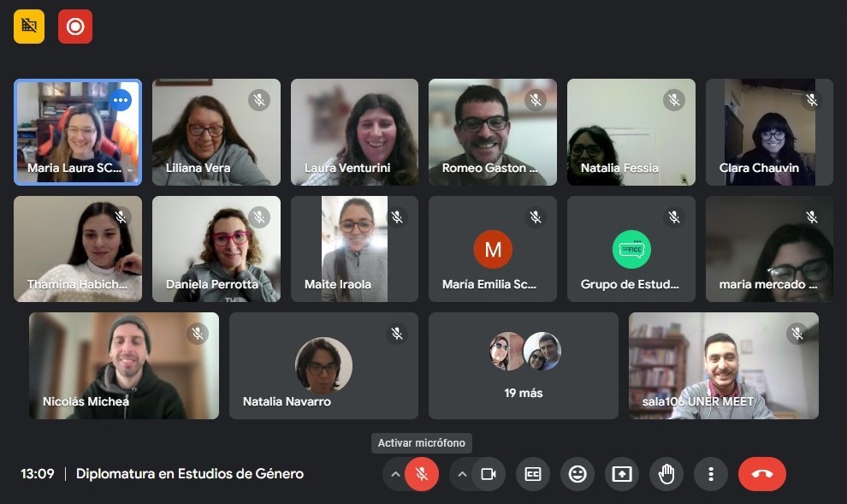Expand audio settings arrow beside the microphone
The image size is (847, 504).
(x=395, y=474)
